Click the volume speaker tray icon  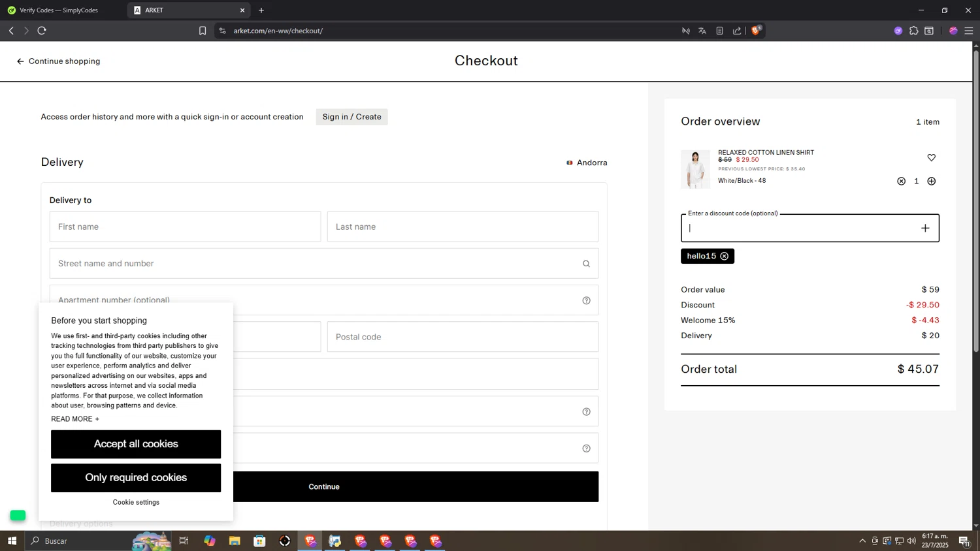[x=911, y=541]
